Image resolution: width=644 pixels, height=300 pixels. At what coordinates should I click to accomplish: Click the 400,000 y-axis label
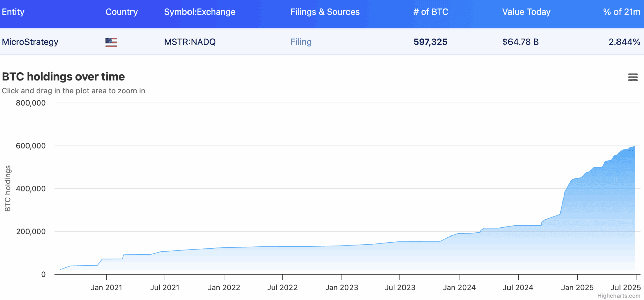click(x=31, y=189)
